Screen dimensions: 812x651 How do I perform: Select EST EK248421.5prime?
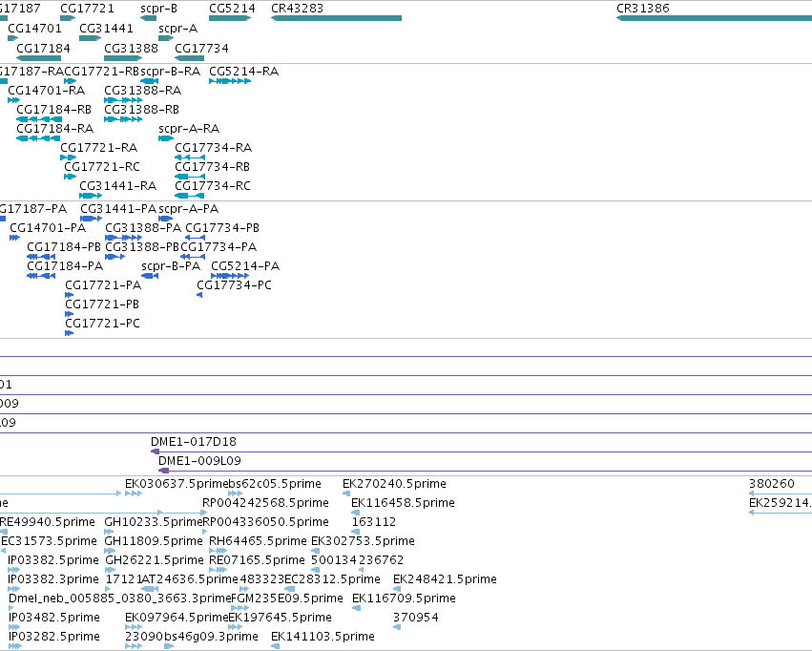tap(445, 579)
